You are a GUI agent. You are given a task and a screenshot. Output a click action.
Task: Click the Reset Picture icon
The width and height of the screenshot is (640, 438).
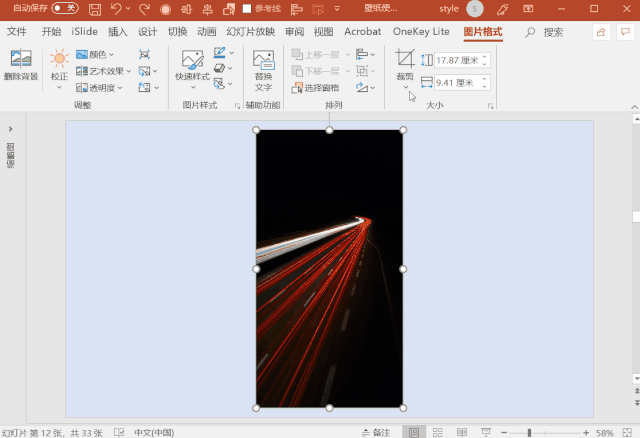click(x=144, y=87)
